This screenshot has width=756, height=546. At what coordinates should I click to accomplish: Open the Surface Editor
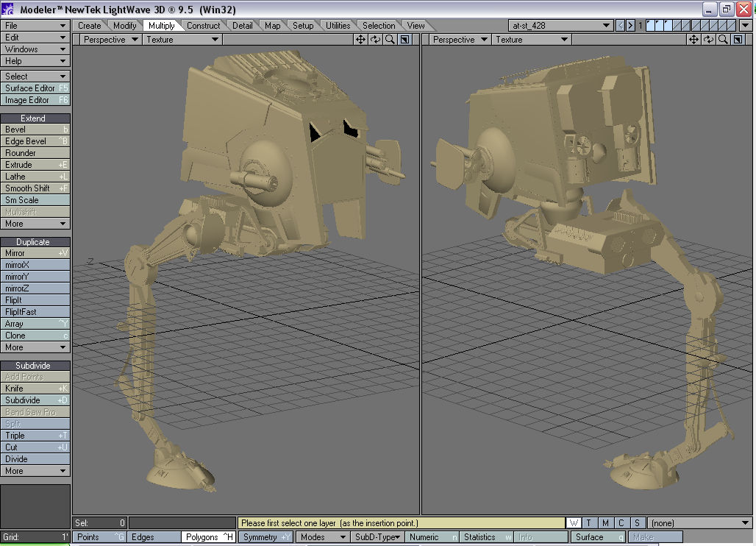tap(35, 88)
